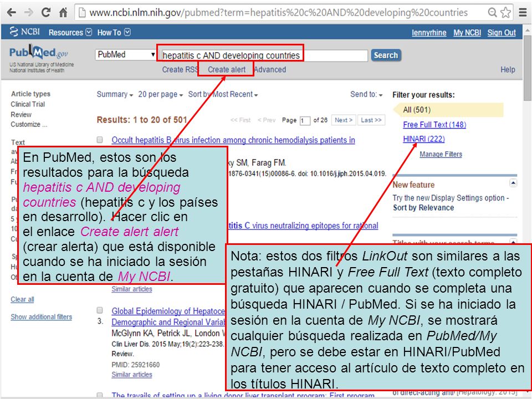532x399 pixels.
Task: Open the My NCBI link
Action: click(x=467, y=33)
